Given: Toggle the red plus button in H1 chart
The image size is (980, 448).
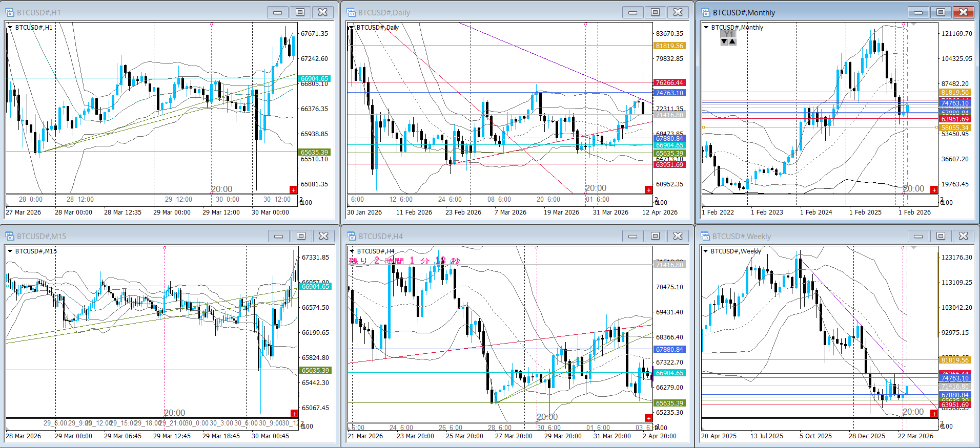Looking at the screenshot, I should (x=293, y=190).
